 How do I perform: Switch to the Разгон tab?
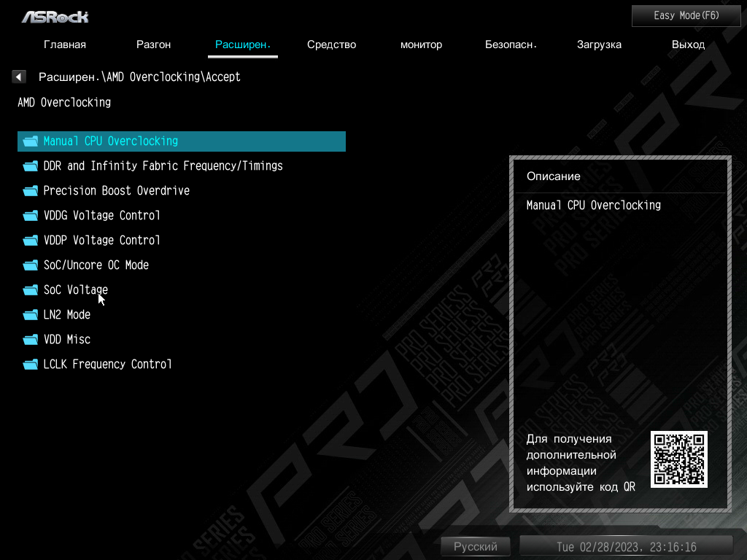pos(153,44)
